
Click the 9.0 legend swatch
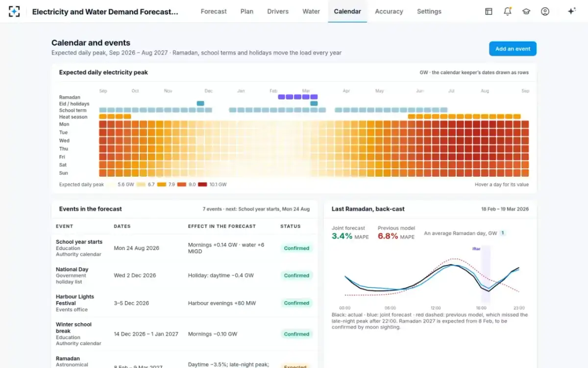182,184
